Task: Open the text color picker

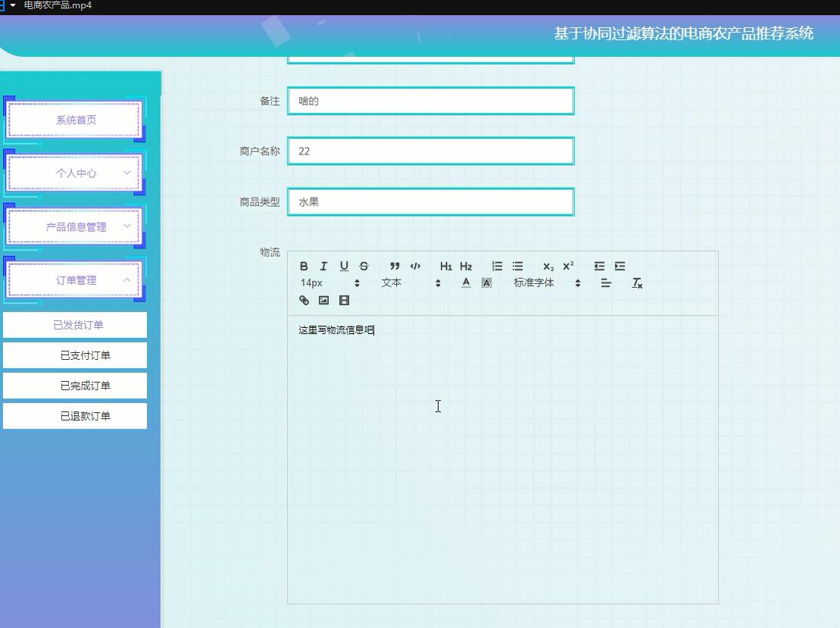Action: click(466, 283)
